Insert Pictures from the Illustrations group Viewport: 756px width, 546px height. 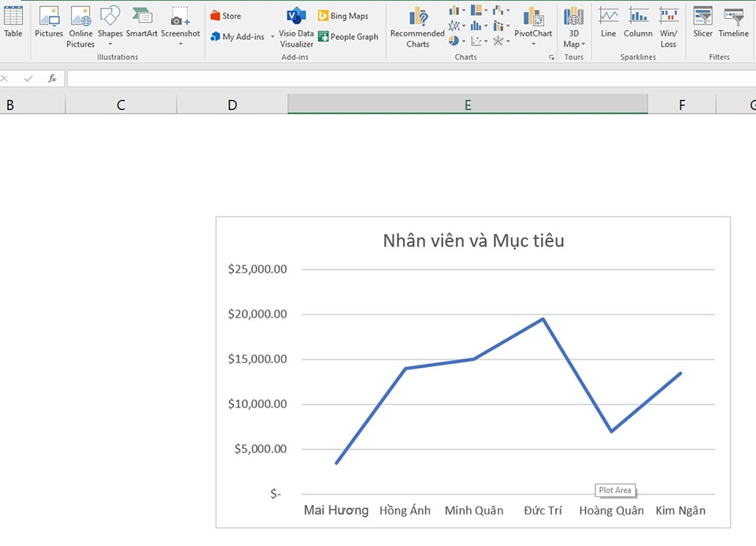coord(49,22)
